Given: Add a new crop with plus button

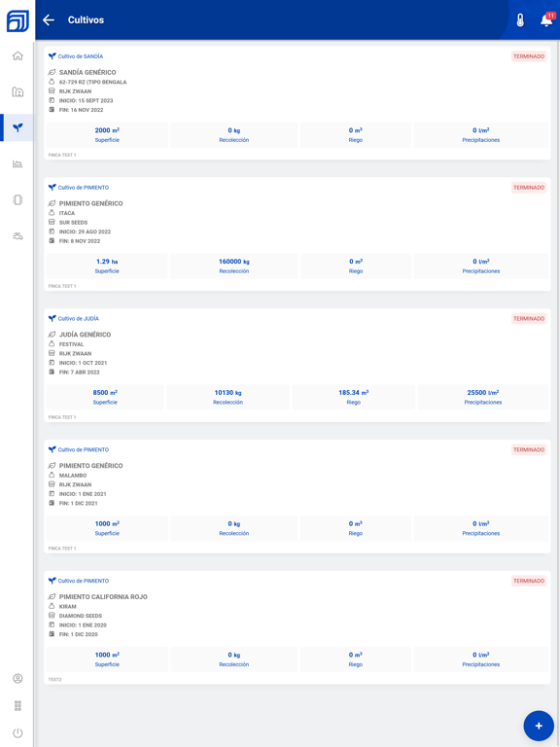Looking at the screenshot, I should coord(539,726).
